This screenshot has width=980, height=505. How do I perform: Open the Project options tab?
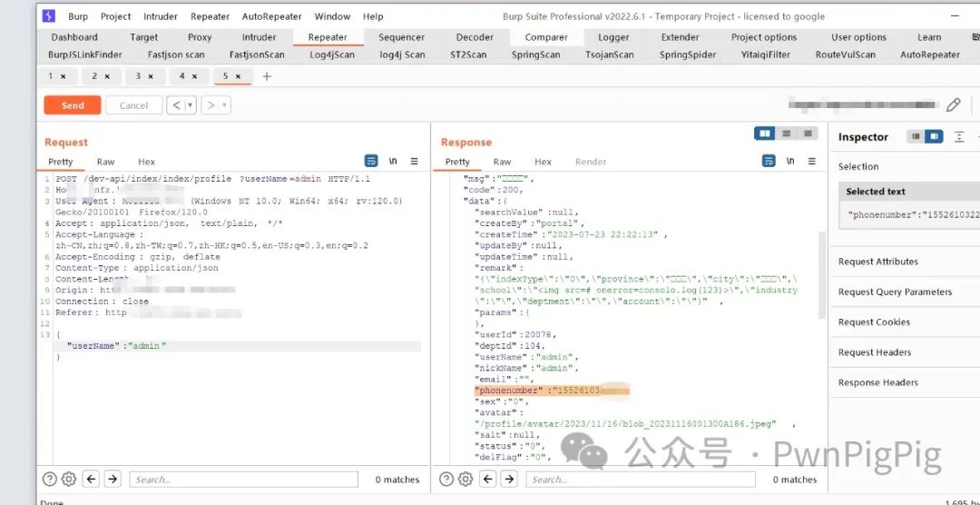click(764, 37)
